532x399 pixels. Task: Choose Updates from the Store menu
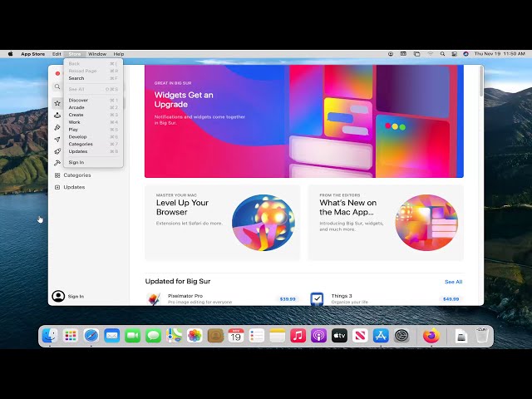click(x=93, y=151)
